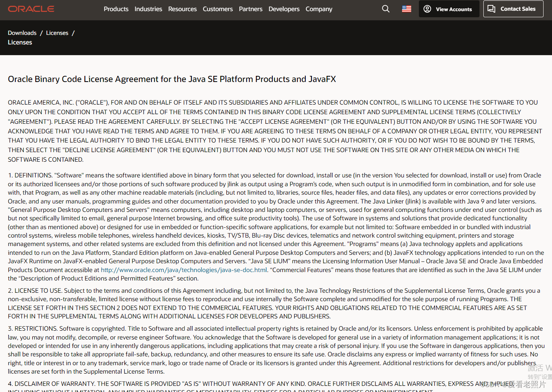
Task: Open the Industries menu
Action: [x=148, y=9]
